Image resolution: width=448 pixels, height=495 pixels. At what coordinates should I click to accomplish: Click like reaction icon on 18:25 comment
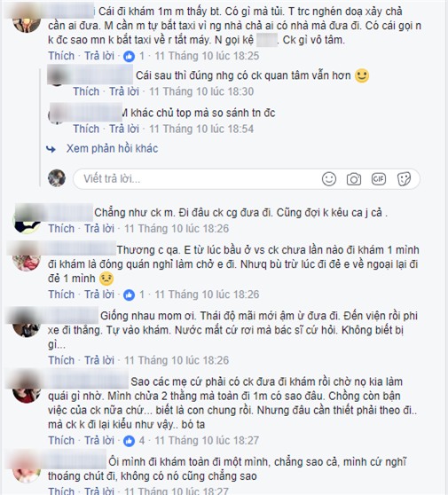[x=129, y=57]
